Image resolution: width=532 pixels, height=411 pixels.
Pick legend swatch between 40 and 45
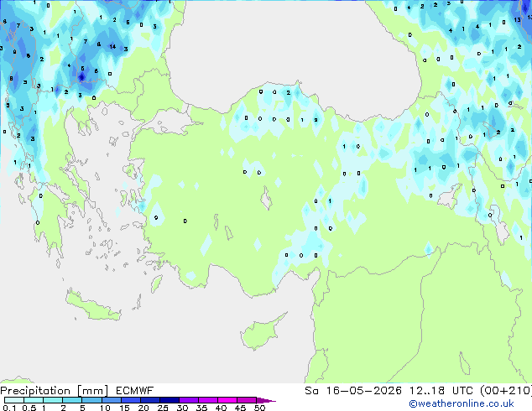[227, 400]
